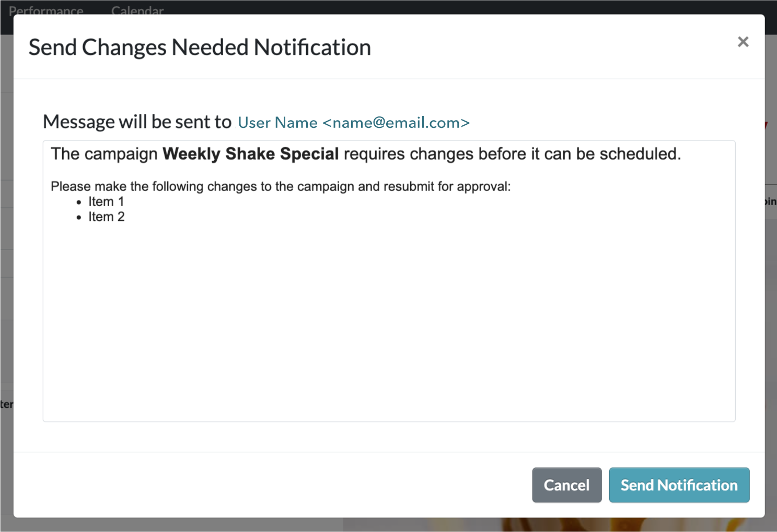Click the bold Weekly Shake Special campaign name
This screenshot has height=532, width=777.
[251, 154]
